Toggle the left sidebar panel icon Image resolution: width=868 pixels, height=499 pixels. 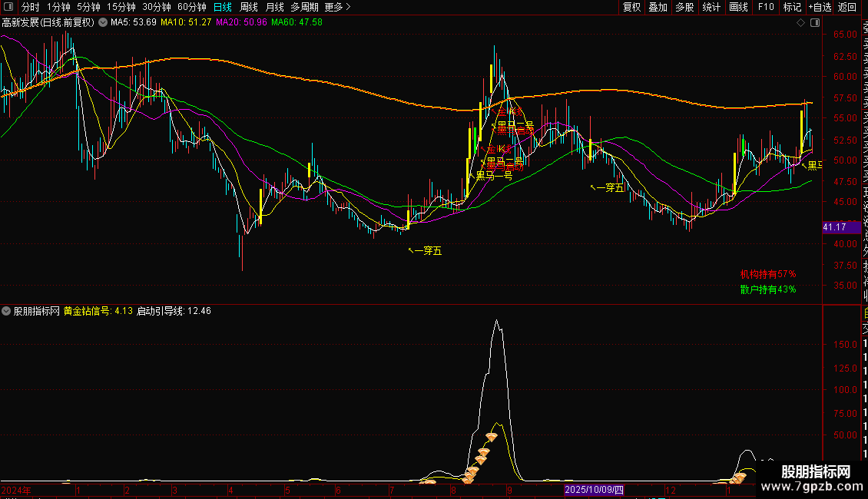tap(9, 8)
